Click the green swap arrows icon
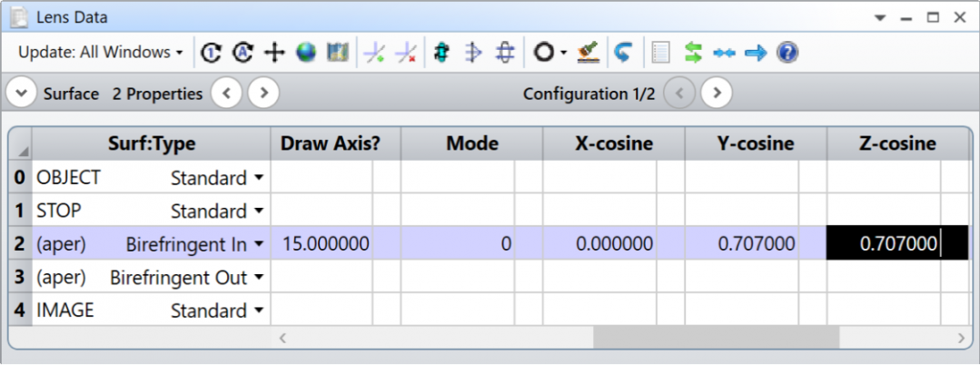980x365 pixels. pos(694,53)
